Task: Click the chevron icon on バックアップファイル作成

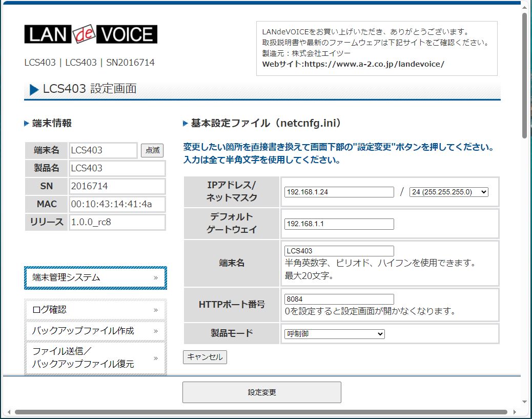Action: point(156,331)
